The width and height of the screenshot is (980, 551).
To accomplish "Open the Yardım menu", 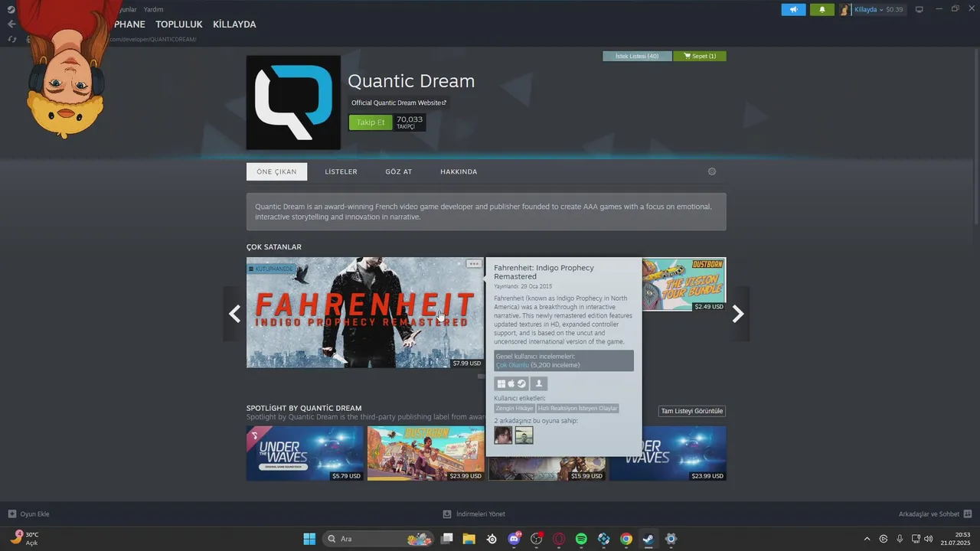I will (153, 9).
